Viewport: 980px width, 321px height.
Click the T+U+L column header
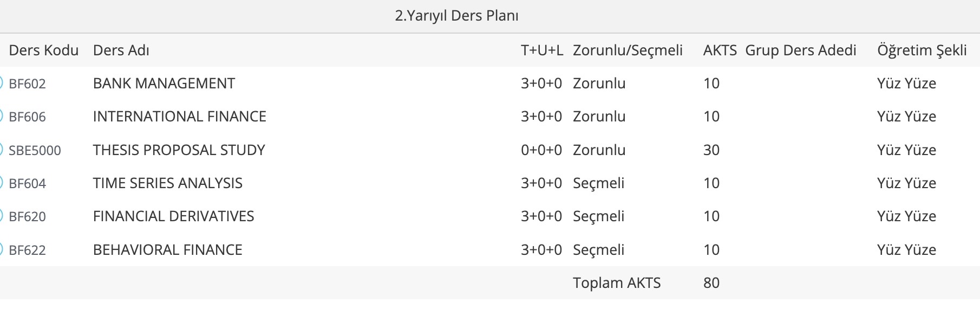coord(542,50)
